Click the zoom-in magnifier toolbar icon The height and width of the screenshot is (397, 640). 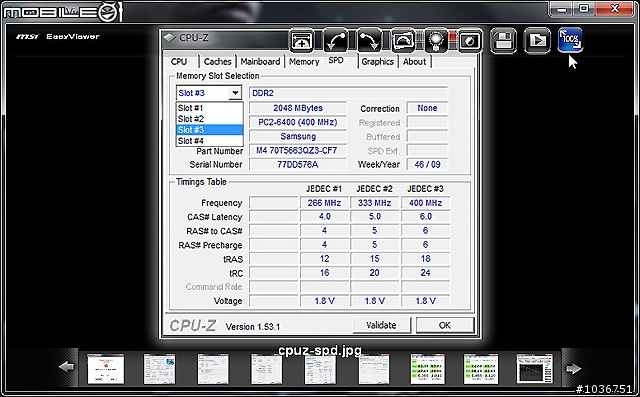[302, 40]
